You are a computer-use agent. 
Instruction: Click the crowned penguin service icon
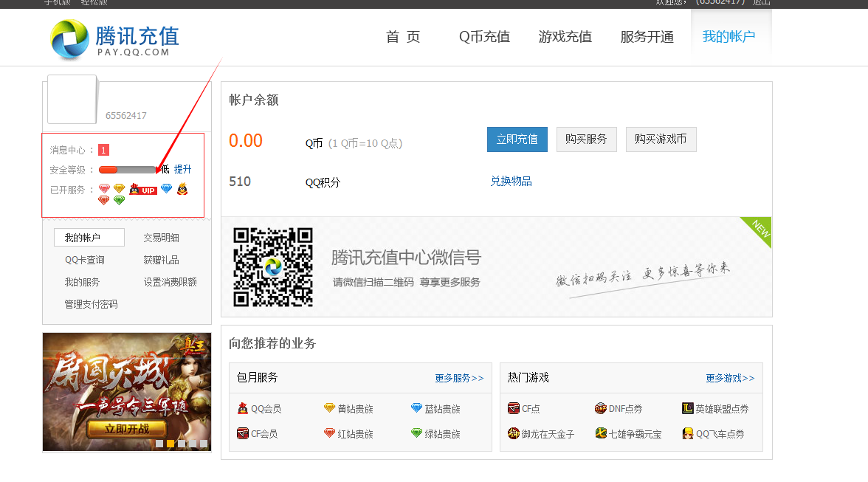point(182,189)
